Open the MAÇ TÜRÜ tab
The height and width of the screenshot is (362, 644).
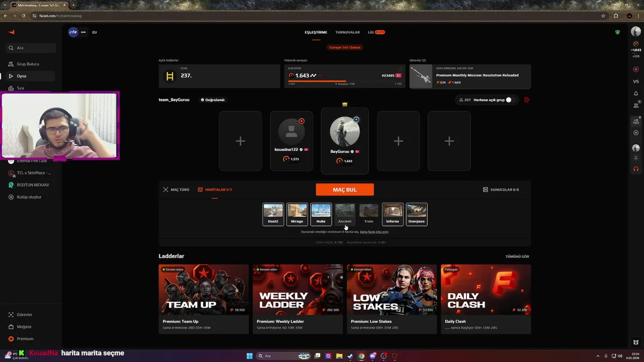[176, 190]
